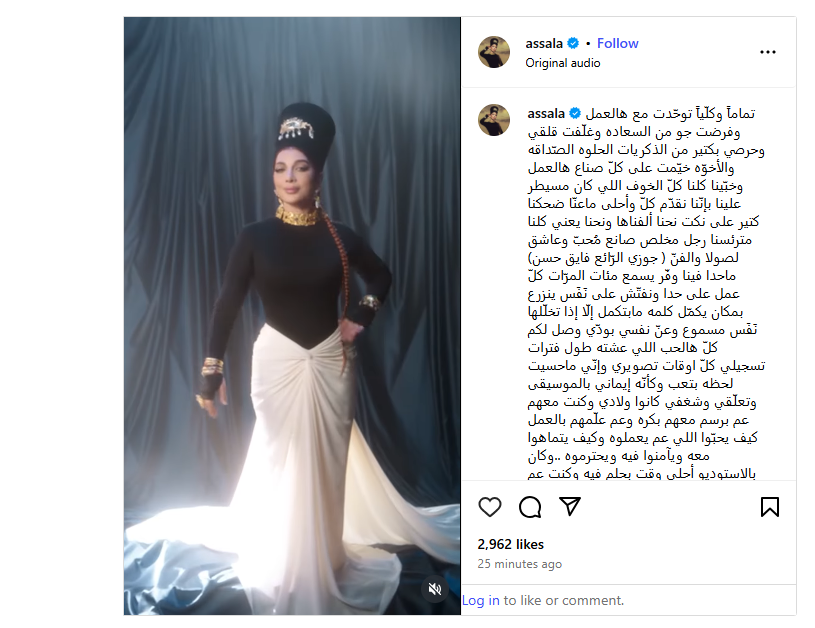Share post using paper plane icon
Screen dimensions: 815x628
tap(570, 506)
